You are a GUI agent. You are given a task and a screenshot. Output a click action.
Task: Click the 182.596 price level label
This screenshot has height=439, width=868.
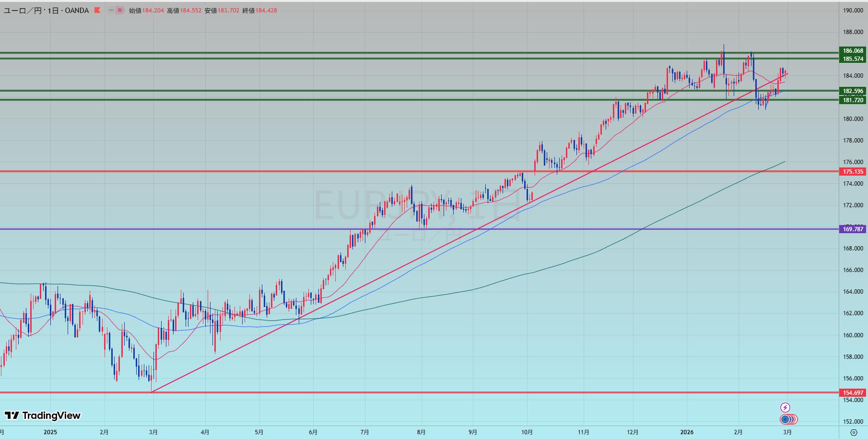pos(853,91)
